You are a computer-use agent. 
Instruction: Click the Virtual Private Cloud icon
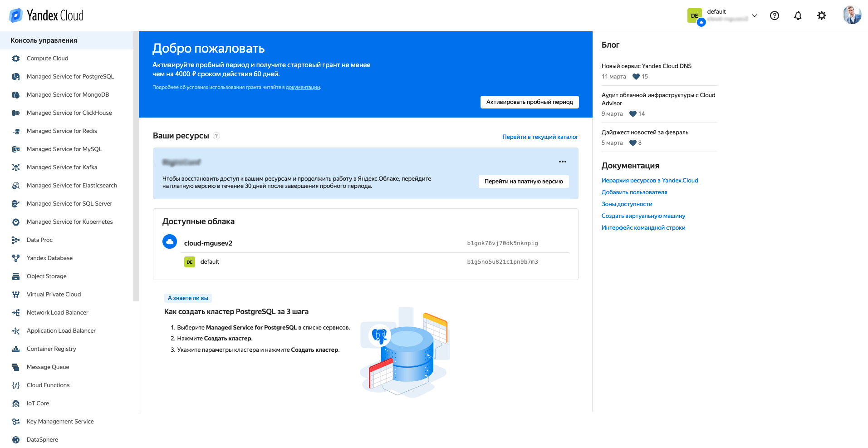[x=16, y=295]
